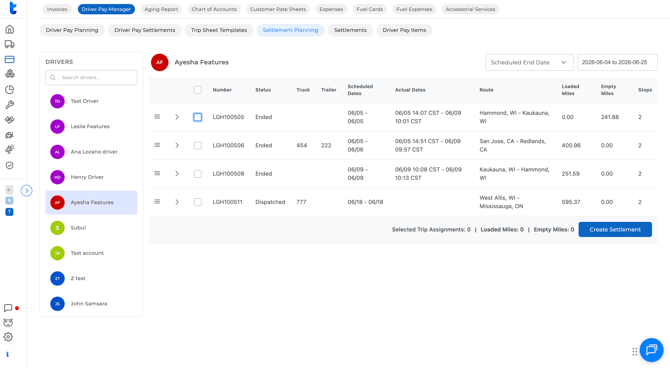670x368 pixels.
Task: Open the truck icon in sidebar
Action: (9, 44)
